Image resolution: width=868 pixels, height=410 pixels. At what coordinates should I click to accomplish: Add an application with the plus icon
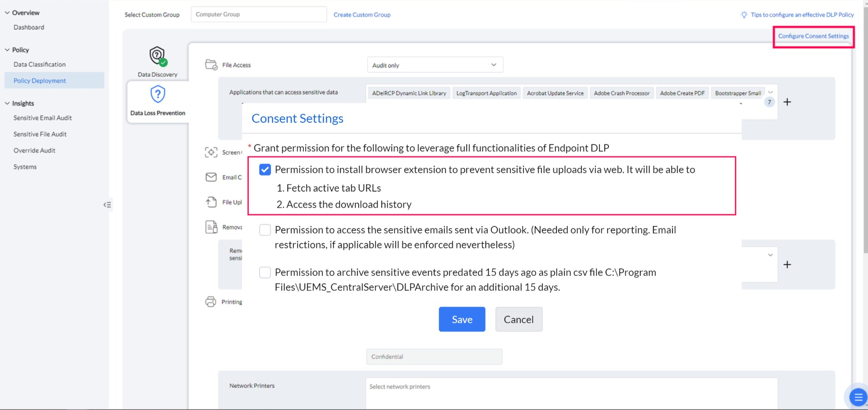tap(787, 102)
